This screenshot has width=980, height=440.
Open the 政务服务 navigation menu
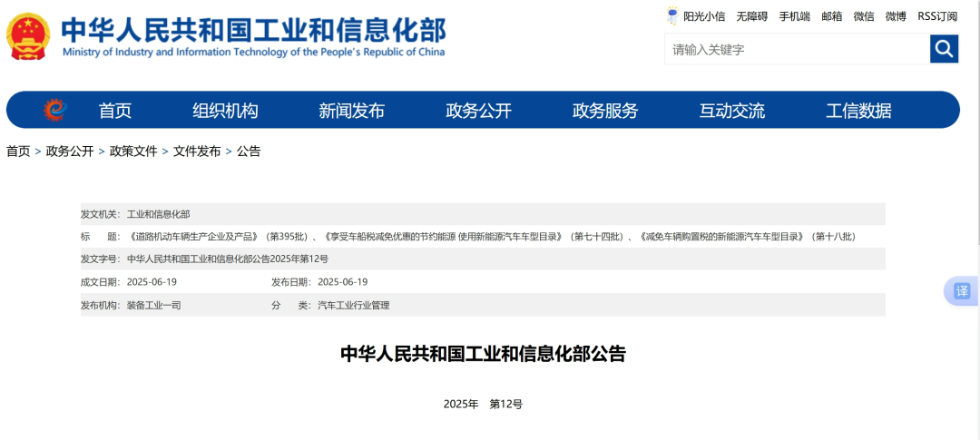(605, 111)
